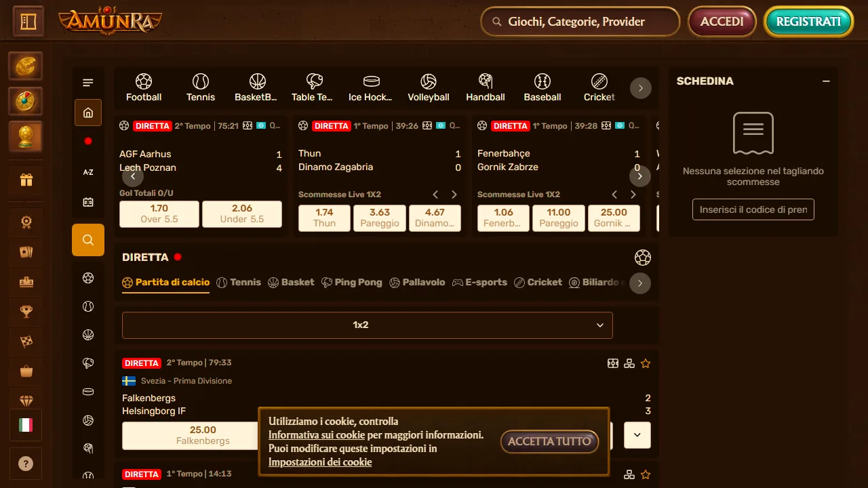The height and width of the screenshot is (488, 868).
Task: Select football icon in vertical sports menu
Action: (88, 278)
